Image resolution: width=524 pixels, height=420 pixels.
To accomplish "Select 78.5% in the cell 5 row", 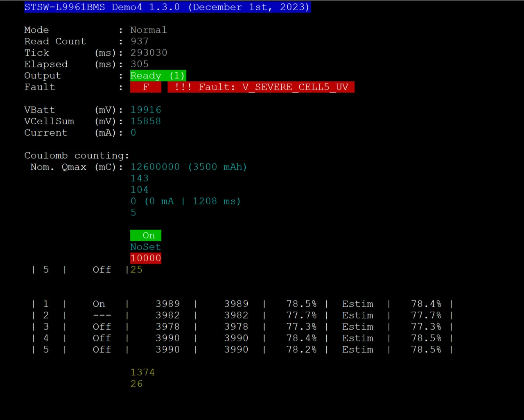I will click(x=426, y=350).
